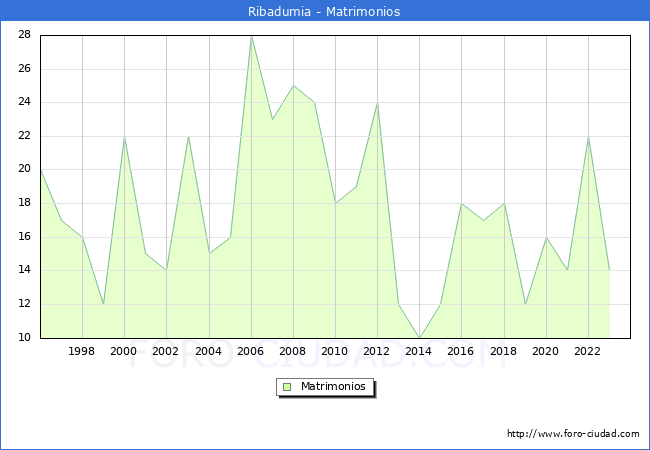Viewport: 650px width, 450px height.
Task: Click the 2000 peak at 22
Action: (124, 136)
